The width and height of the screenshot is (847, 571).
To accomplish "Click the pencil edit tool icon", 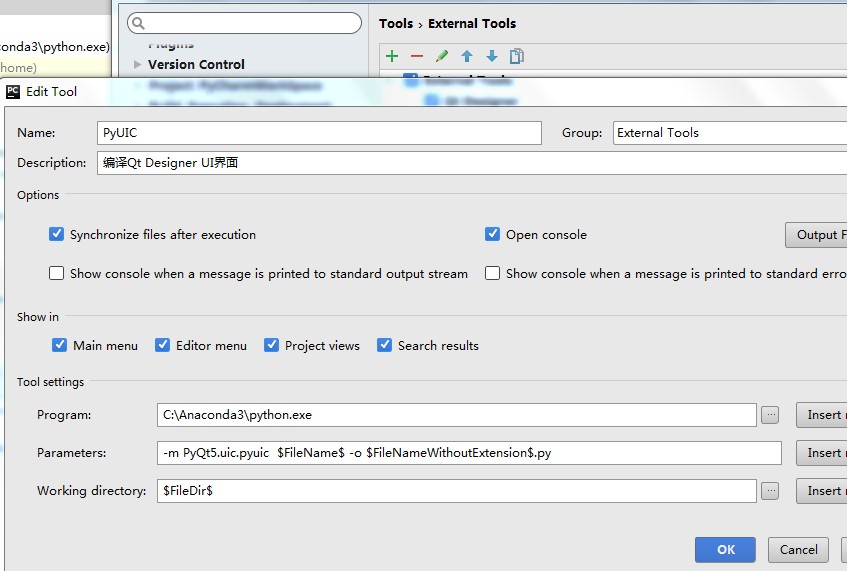I will pos(441,56).
